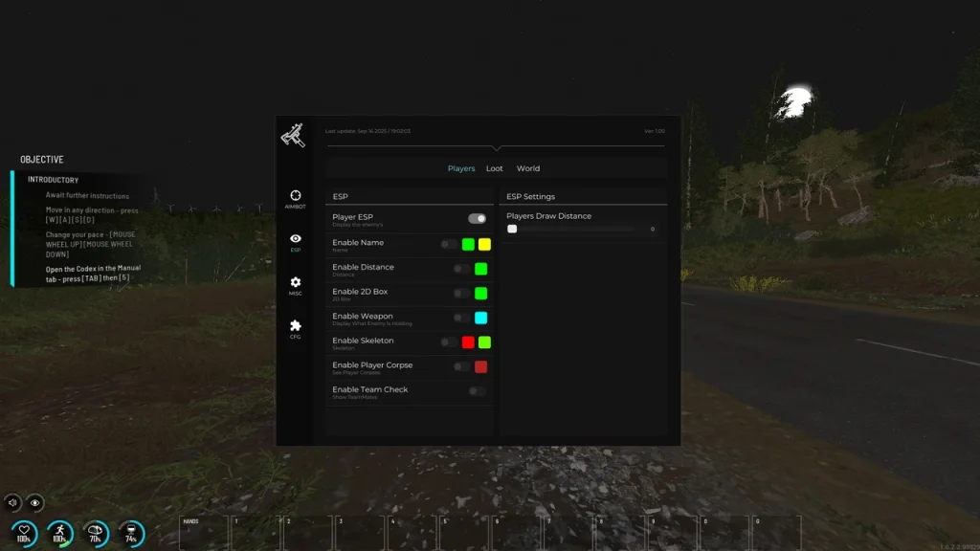Click the speaker sound icon in HUD
Viewport: 980px width, 551px height.
click(x=12, y=501)
